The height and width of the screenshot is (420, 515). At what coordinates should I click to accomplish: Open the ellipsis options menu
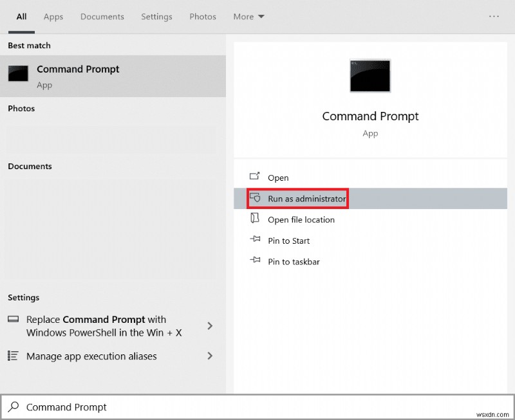pos(494,17)
